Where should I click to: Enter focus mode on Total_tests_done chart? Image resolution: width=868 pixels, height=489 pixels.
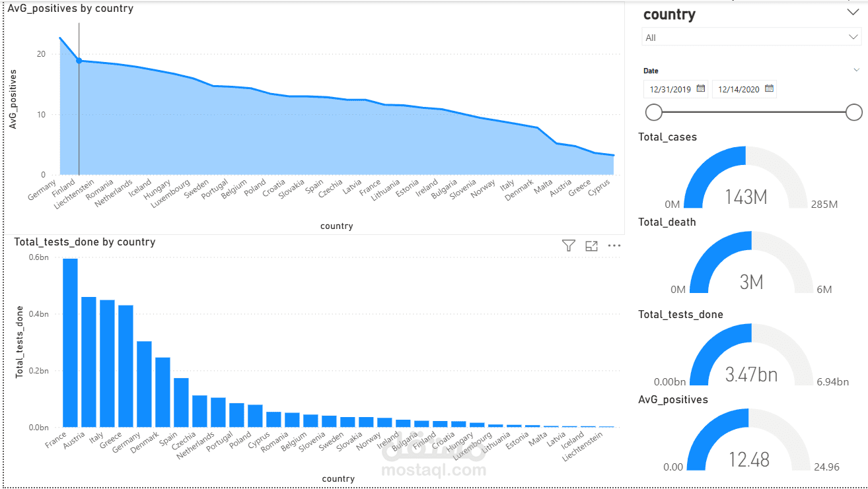point(591,245)
